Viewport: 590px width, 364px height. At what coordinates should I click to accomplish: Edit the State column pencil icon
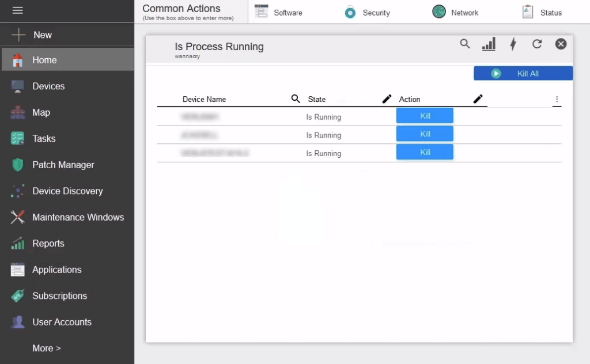point(387,98)
